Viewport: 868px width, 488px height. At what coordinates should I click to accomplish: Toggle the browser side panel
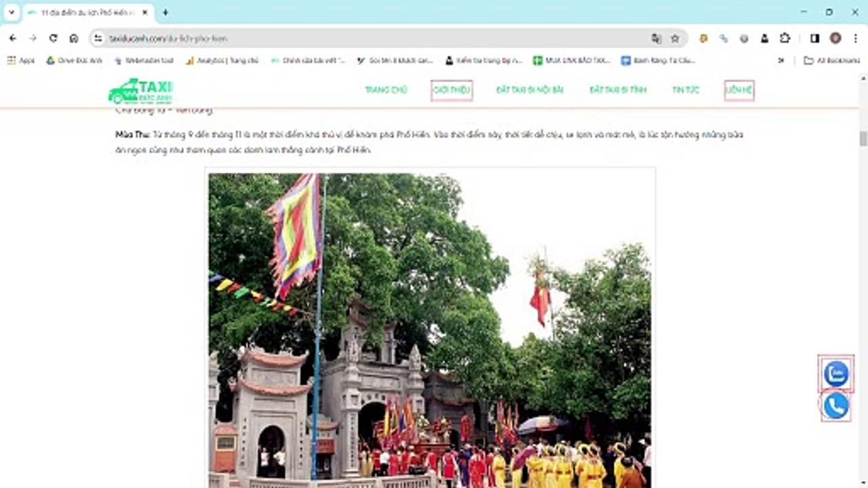tap(814, 39)
